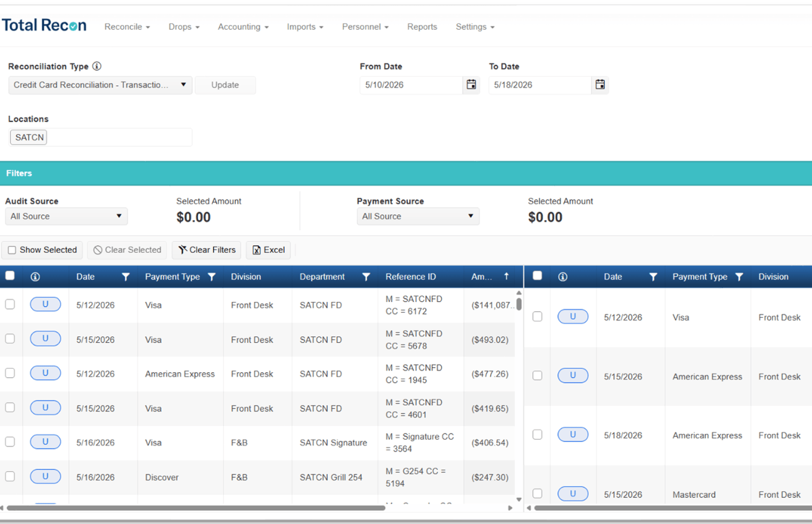Screen dimensions: 812x524
Task: Click the Clear Selected button
Action: pyautogui.click(x=127, y=250)
